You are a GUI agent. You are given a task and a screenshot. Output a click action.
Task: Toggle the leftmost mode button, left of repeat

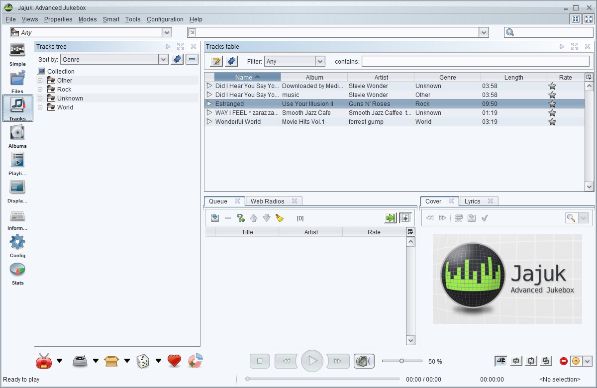pyautogui.click(x=500, y=361)
